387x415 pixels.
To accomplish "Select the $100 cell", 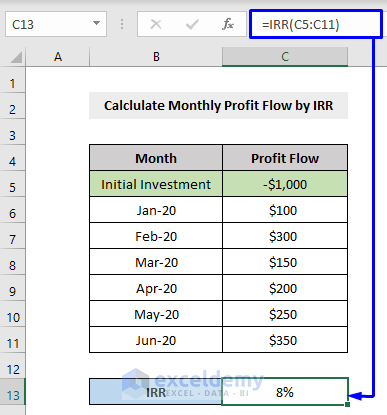I will pyautogui.click(x=285, y=210).
